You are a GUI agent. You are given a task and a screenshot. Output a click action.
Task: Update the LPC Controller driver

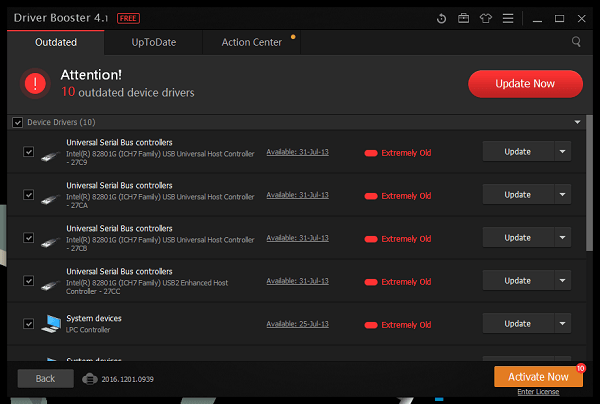[518, 324]
